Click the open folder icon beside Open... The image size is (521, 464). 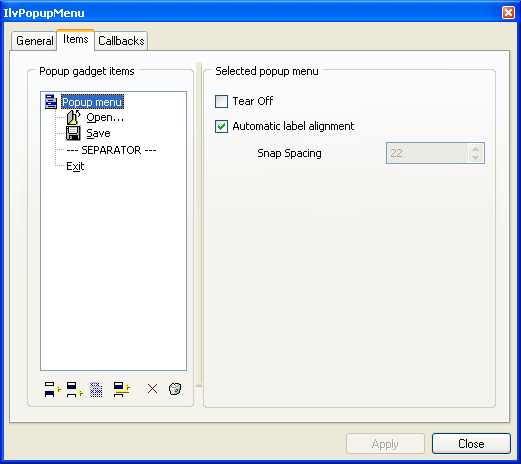[73, 117]
